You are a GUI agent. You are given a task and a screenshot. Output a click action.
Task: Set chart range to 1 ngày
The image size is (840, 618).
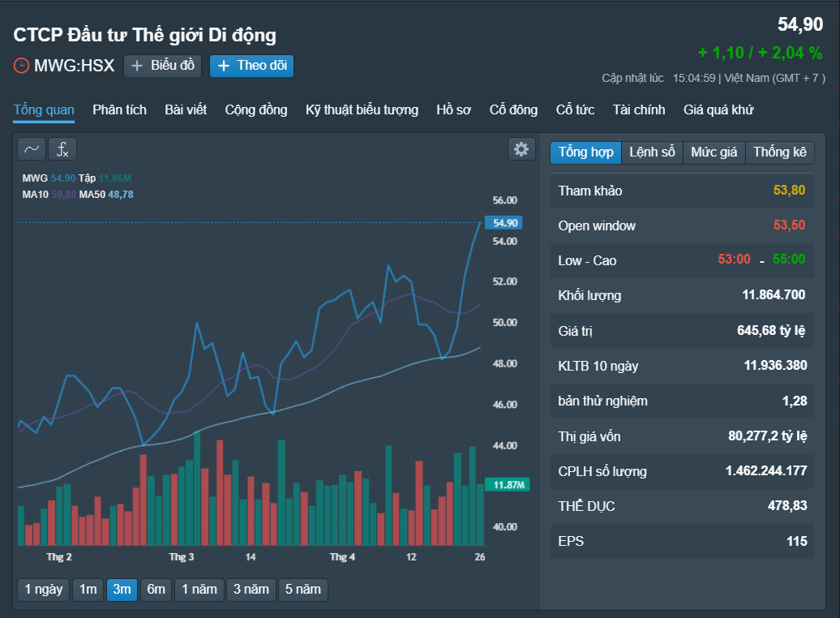click(x=44, y=590)
